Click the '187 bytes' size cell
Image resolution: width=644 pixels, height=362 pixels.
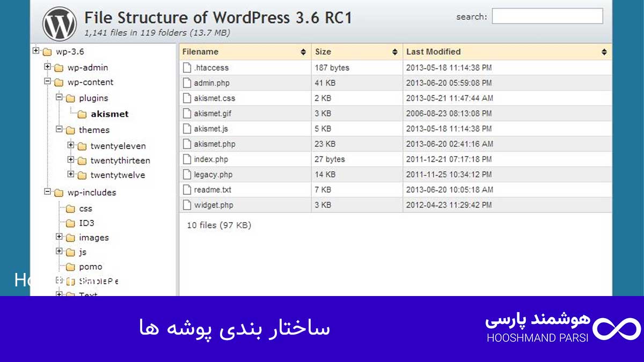click(332, 68)
